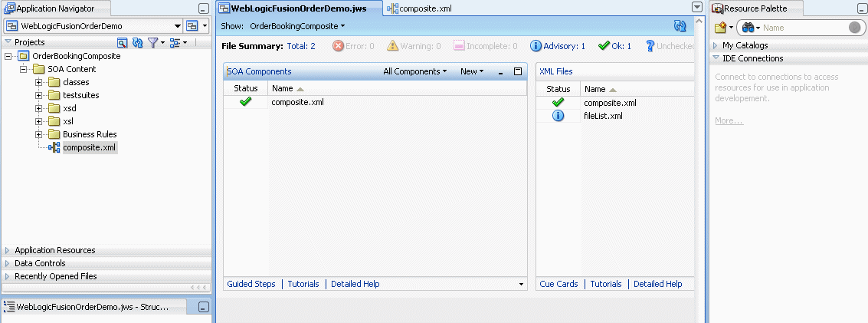Viewport: 868px width, 323px height.
Task: Click the Resource Palette Name search field
Action: (803, 28)
